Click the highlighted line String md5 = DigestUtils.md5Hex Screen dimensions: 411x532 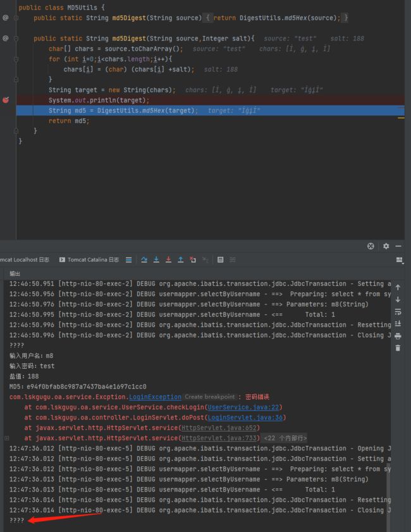click(211, 110)
